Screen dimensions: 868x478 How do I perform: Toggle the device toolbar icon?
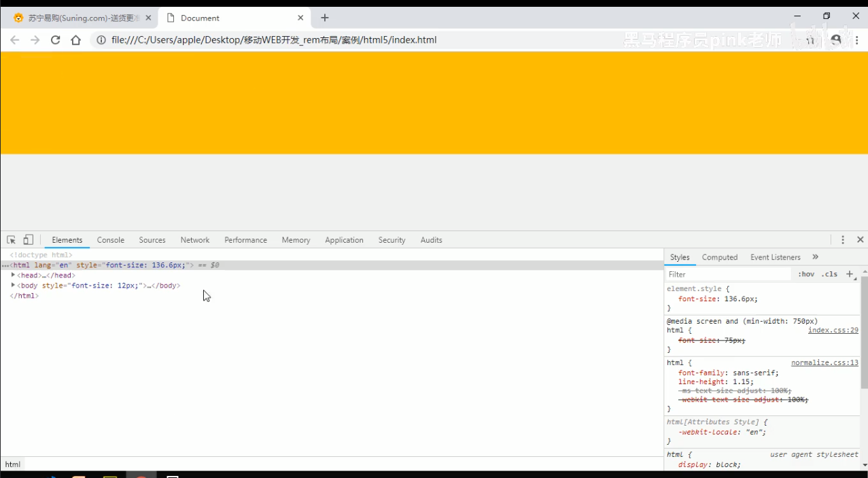pos(28,240)
